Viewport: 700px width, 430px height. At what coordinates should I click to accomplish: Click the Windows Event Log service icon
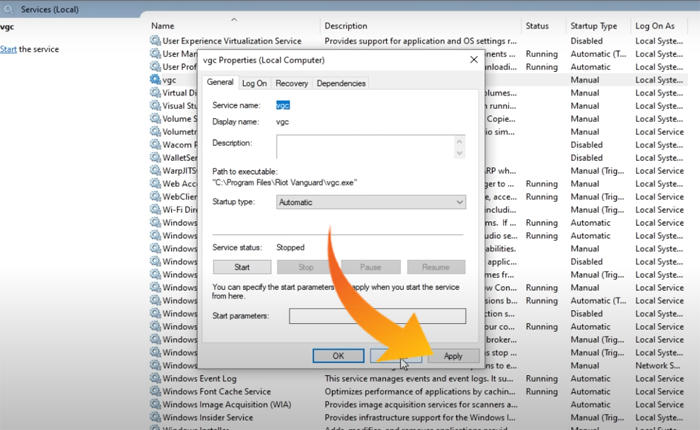(x=155, y=379)
